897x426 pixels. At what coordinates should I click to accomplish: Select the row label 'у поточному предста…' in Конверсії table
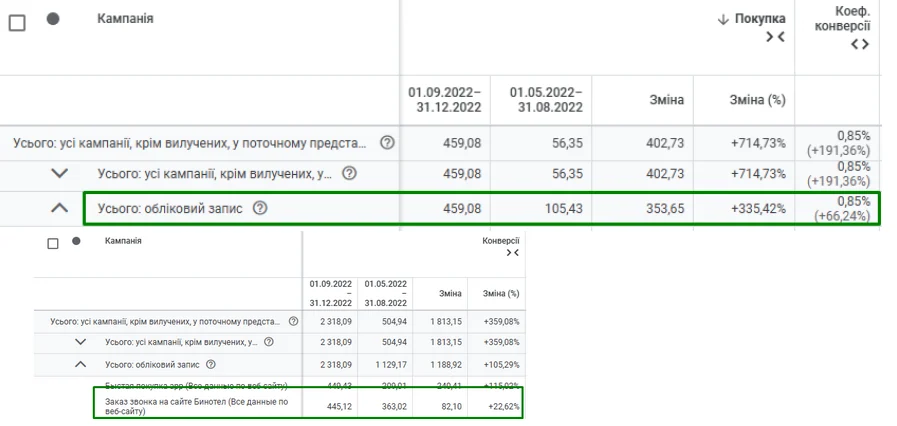165,321
